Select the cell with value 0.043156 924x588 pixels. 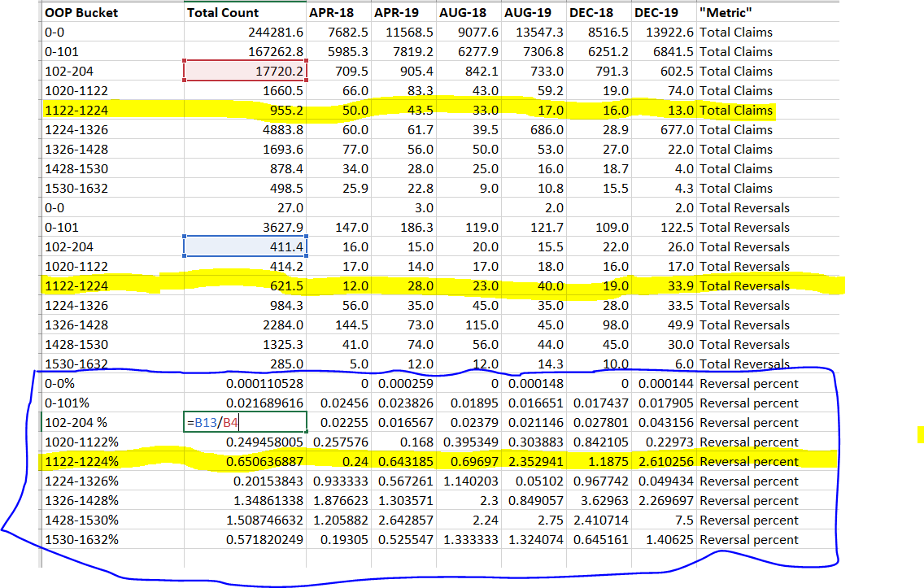pyautogui.click(x=664, y=422)
